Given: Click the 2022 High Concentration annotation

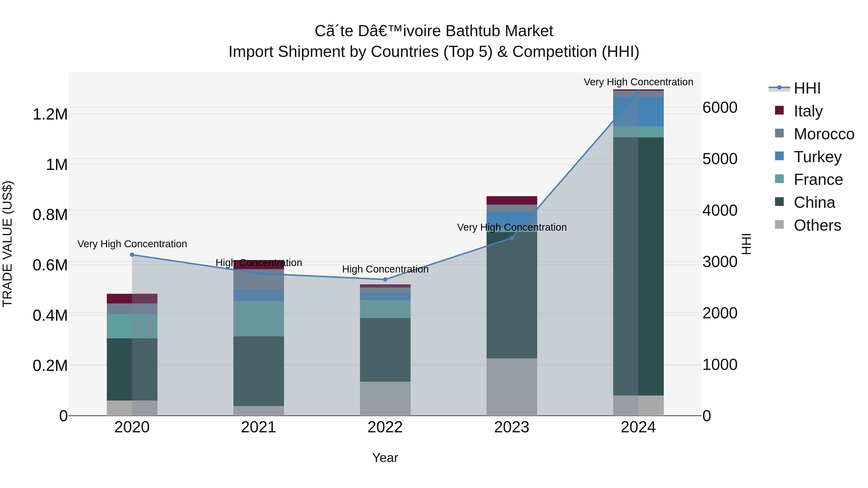Looking at the screenshot, I should pos(385,269).
